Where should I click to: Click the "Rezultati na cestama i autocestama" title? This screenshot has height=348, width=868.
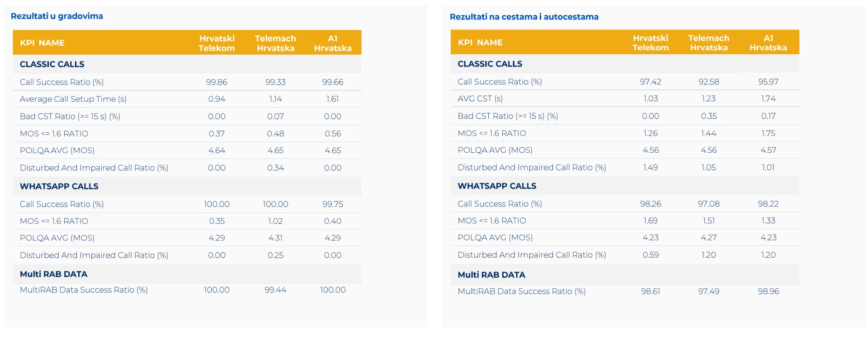tap(524, 17)
